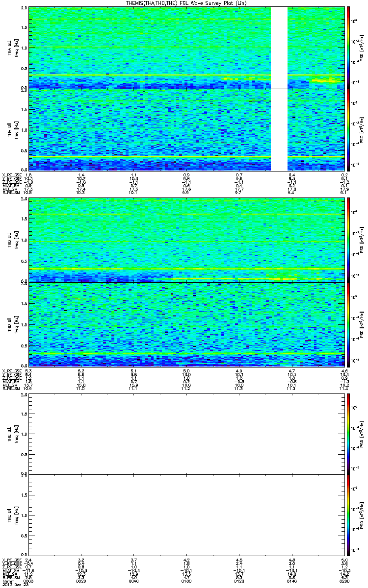Select the white data gap in the THA spectrogram
The image size is (368, 588).
pyautogui.click(x=279, y=89)
